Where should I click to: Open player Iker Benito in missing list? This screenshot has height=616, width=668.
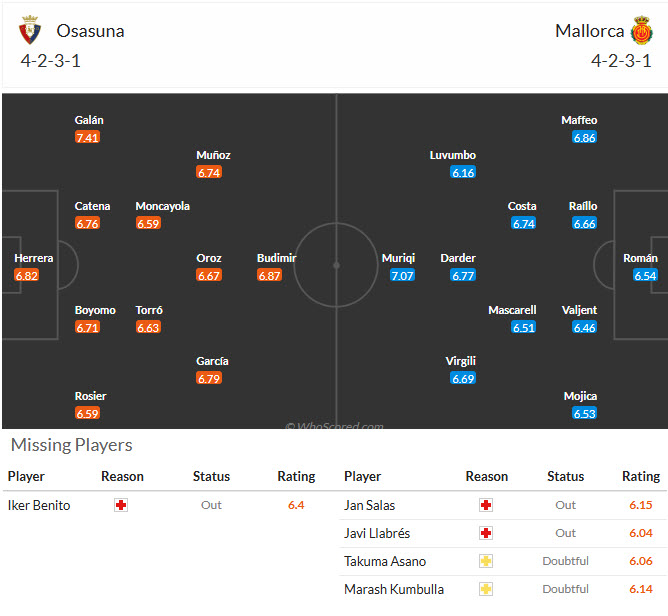coord(39,505)
